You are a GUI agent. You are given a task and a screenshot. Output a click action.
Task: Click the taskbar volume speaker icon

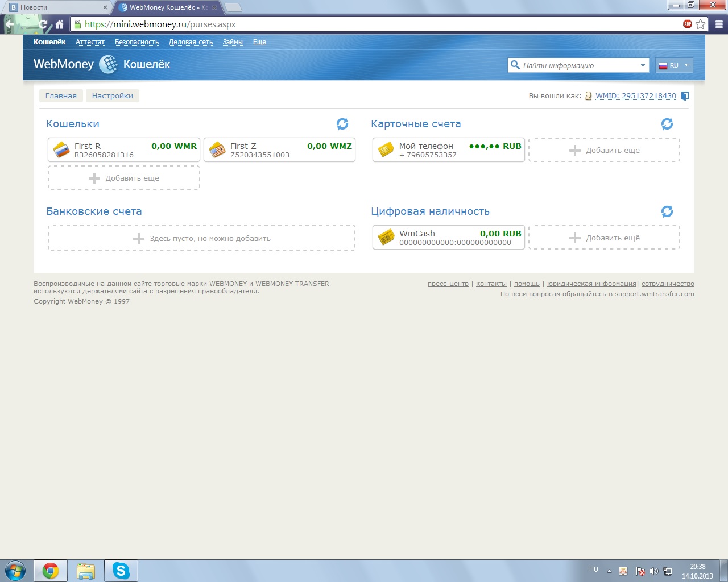653,571
